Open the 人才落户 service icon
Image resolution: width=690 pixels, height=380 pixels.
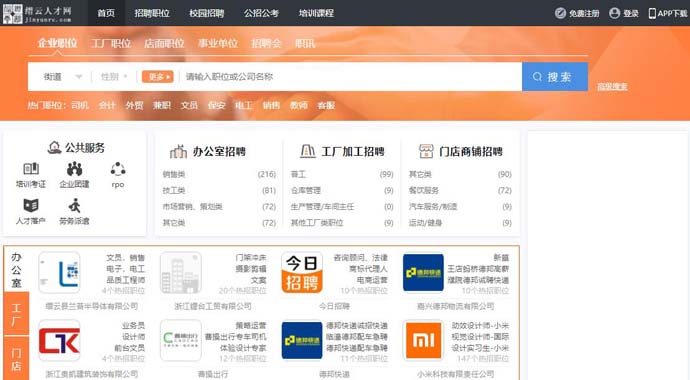[x=31, y=205]
